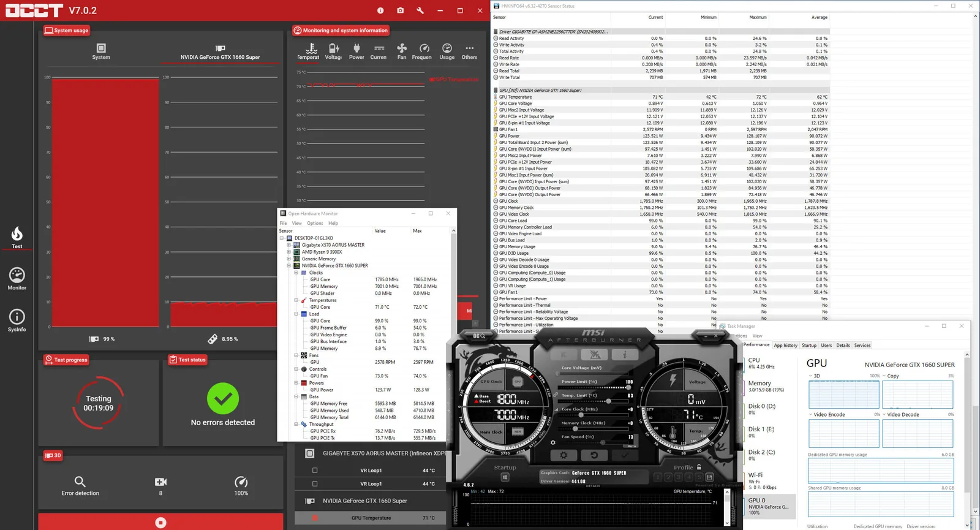
Task: Apply Afterburner settings with checkmark button
Action: 625,455
